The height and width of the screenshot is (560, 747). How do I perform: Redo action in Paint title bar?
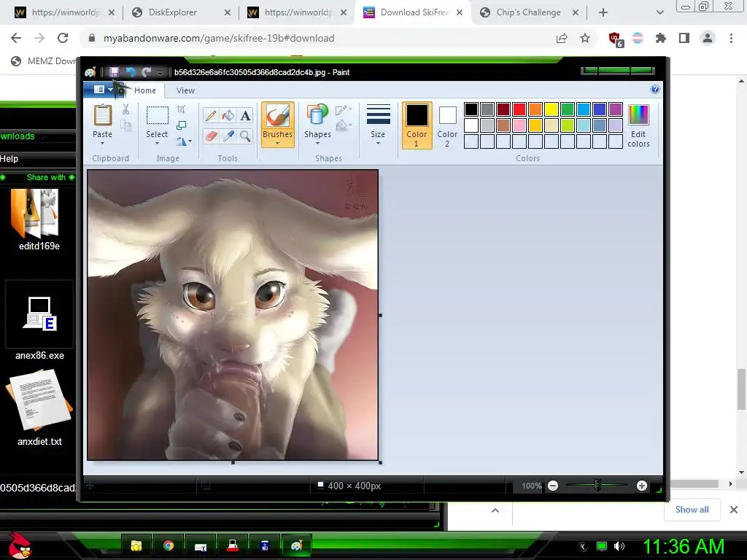(146, 72)
